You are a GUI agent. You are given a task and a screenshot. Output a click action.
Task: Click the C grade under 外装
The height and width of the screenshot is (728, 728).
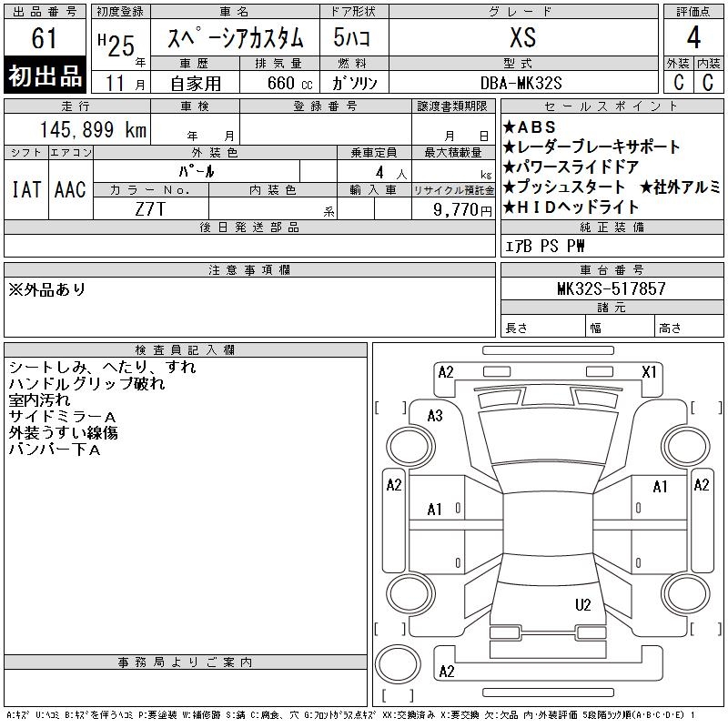[679, 83]
